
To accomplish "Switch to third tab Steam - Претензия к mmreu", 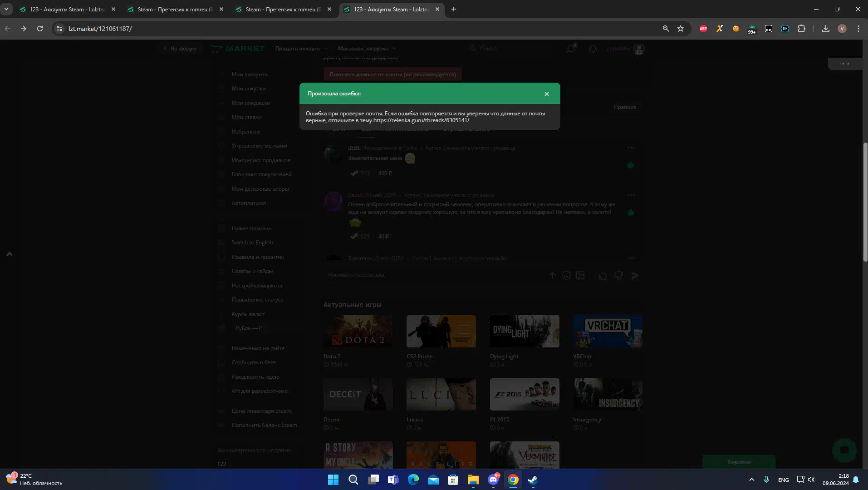I will (x=283, y=9).
